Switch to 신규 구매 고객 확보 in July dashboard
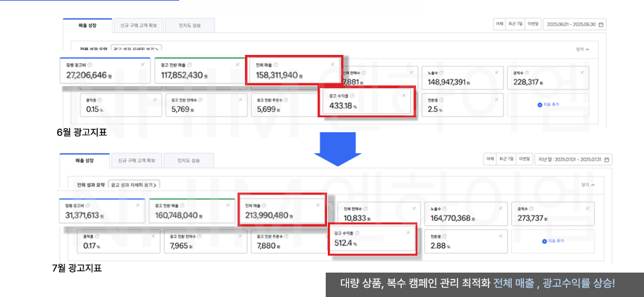 tap(137, 161)
